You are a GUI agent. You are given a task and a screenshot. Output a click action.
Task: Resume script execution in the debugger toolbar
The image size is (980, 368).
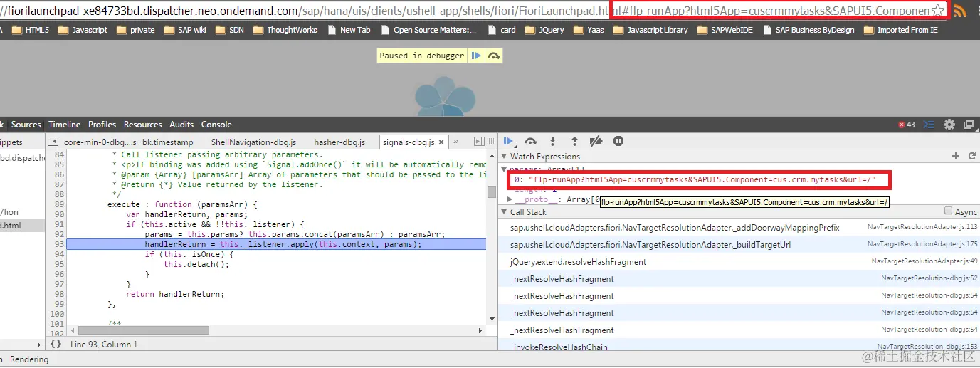509,141
